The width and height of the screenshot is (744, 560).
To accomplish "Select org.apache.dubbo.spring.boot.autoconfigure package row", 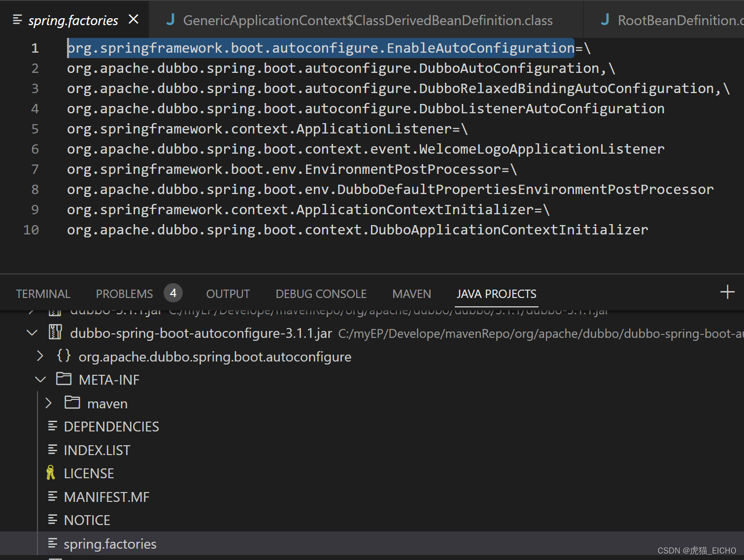I will click(372, 357).
